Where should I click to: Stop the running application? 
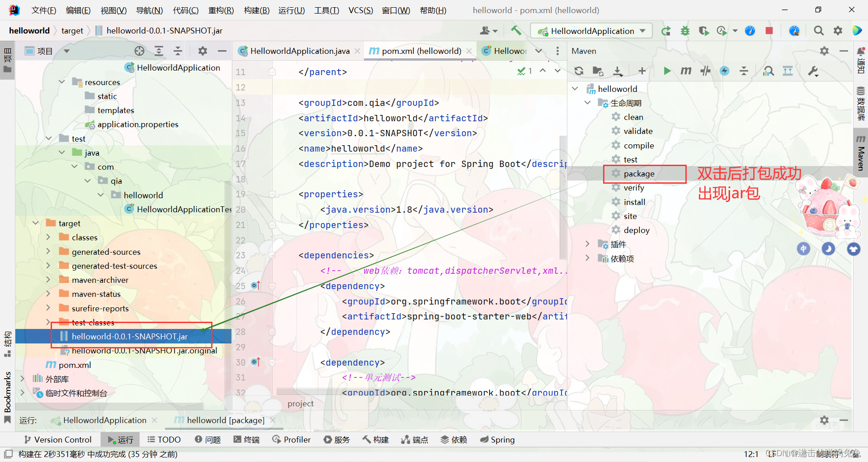click(769, 31)
